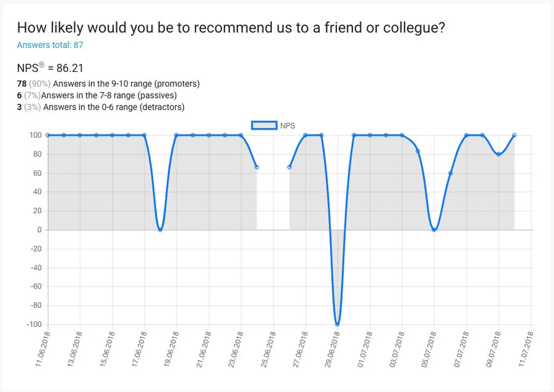Image resolution: width=554 pixels, height=392 pixels.
Task: Click the 100-value point on 15.06.2018
Action: 112,135
